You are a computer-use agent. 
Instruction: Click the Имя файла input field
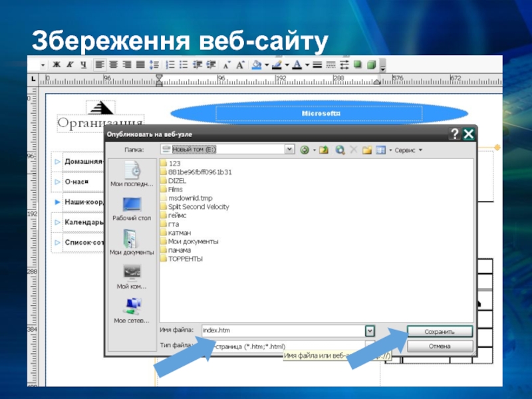(x=283, y=330)
